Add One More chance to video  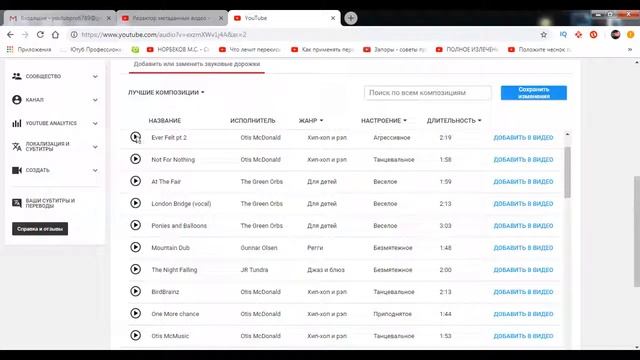tap(523, 314)
